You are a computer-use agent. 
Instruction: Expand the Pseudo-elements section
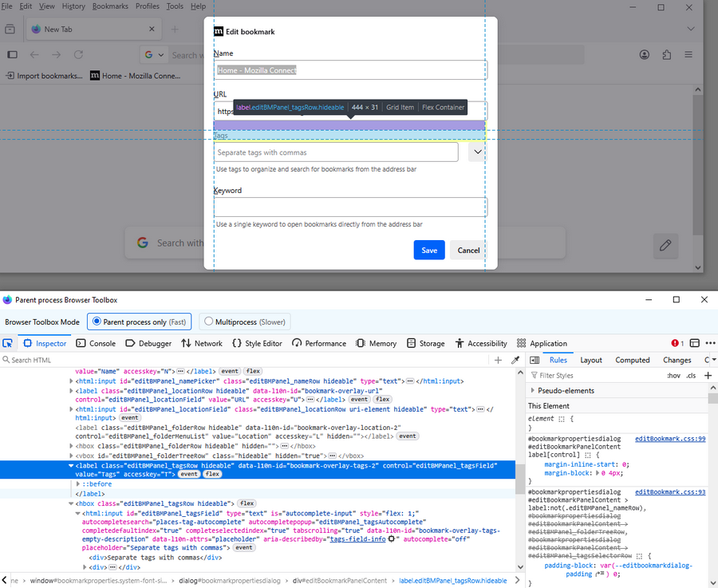(535, 391)
